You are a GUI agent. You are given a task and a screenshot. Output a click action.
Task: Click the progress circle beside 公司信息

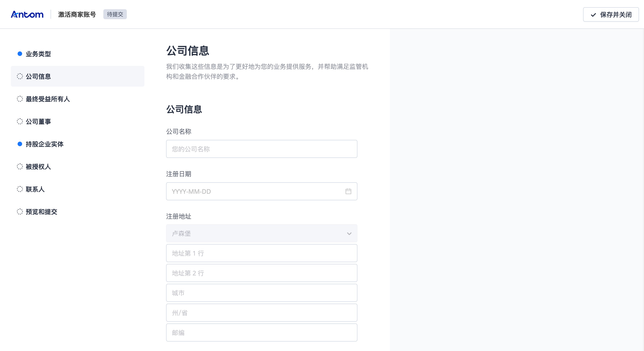pyautogui.click(x=20, y=76)
